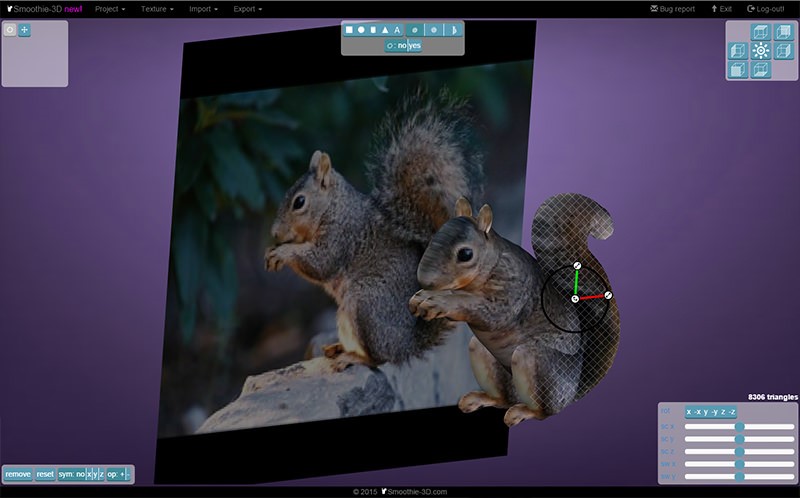Set the top toolbar option to 'no'

click(401, 46)
